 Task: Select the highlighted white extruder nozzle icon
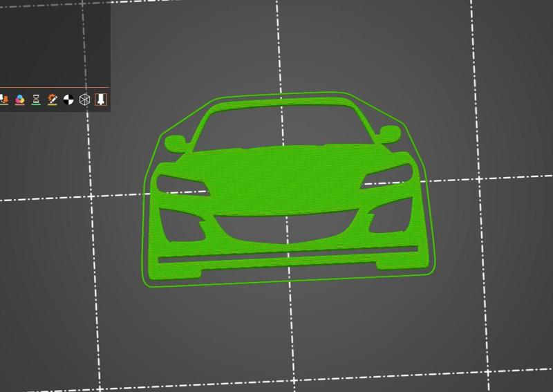(101, 100)
